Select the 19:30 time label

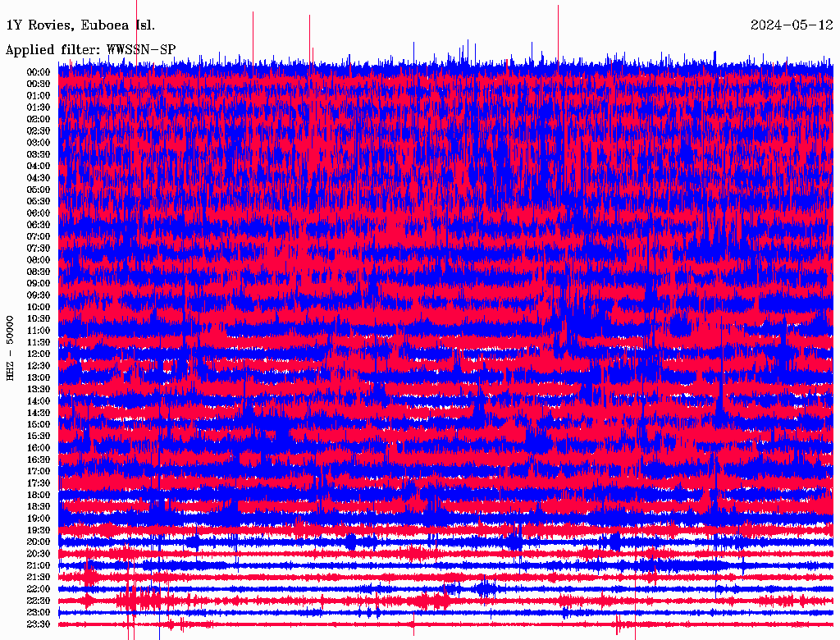coord(39,531)
